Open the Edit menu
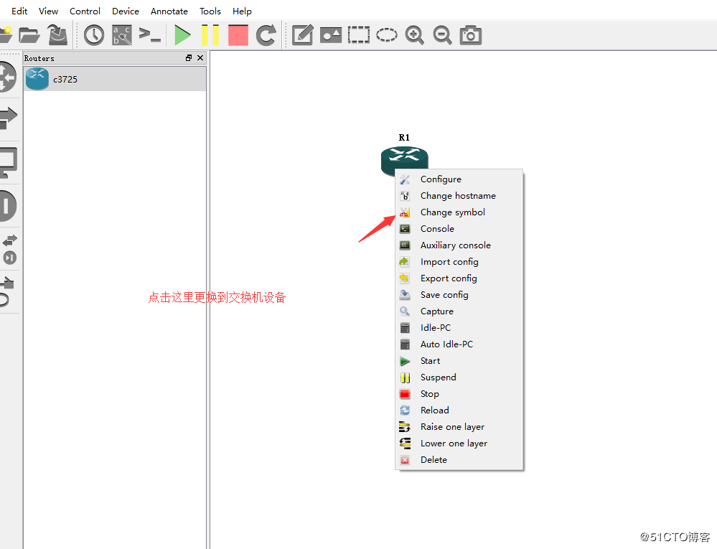Viewport: 717px width, 549px height. coord(19,11)
